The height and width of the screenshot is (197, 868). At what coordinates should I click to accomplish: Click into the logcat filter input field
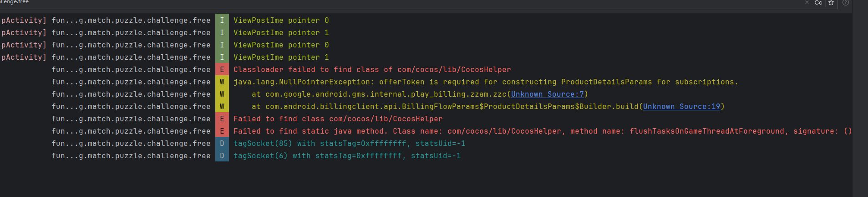coord(410,3)
